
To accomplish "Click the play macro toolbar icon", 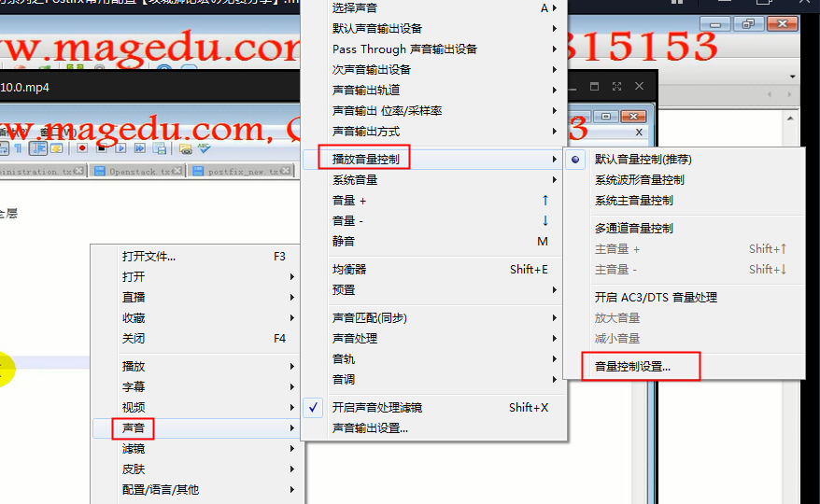I will click(120, 147).
